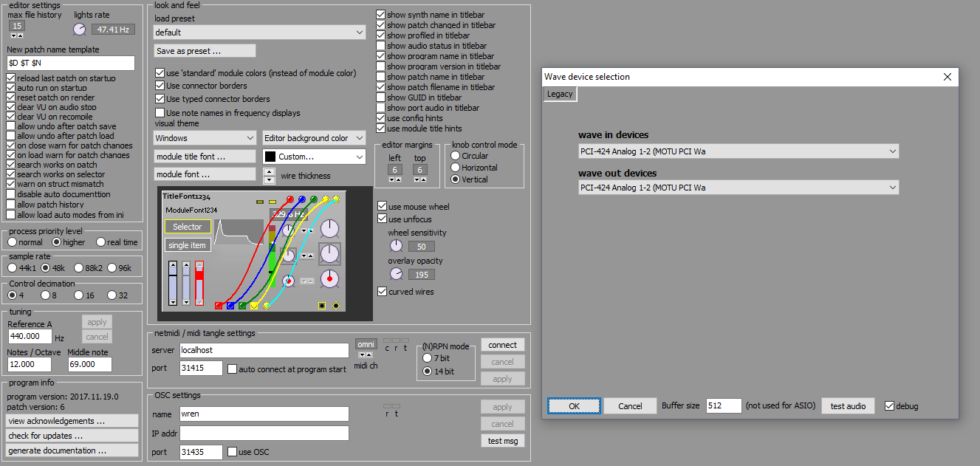Click the overlay opacity knob

click(397, 274)
